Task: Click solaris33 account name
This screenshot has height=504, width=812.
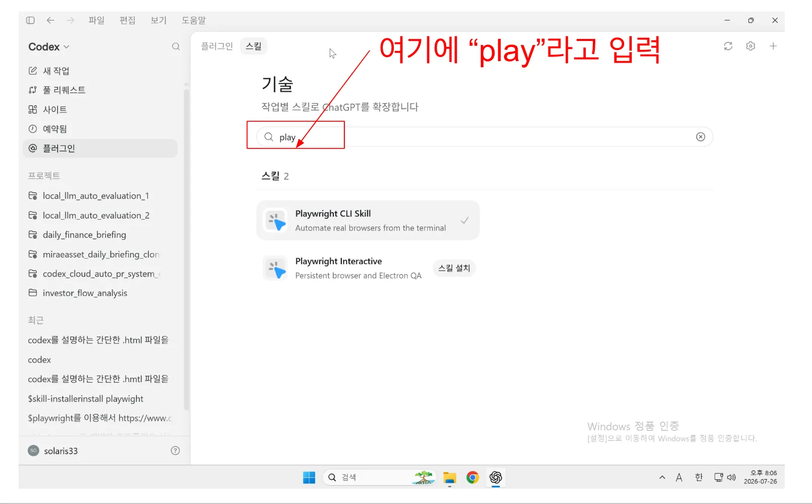Action: click(x=61, y=451)
